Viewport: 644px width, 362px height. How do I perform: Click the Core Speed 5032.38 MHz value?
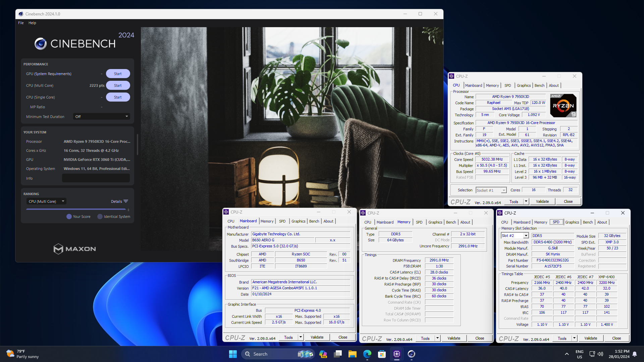point(492,159)
